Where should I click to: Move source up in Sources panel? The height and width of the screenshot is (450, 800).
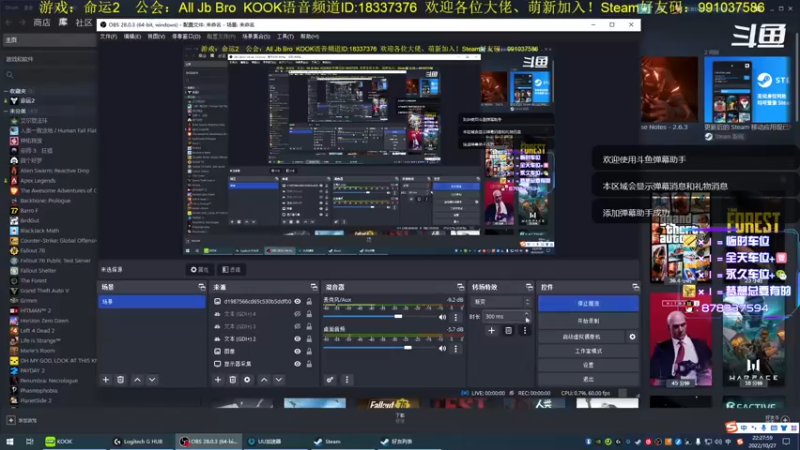tap(264, 380)
